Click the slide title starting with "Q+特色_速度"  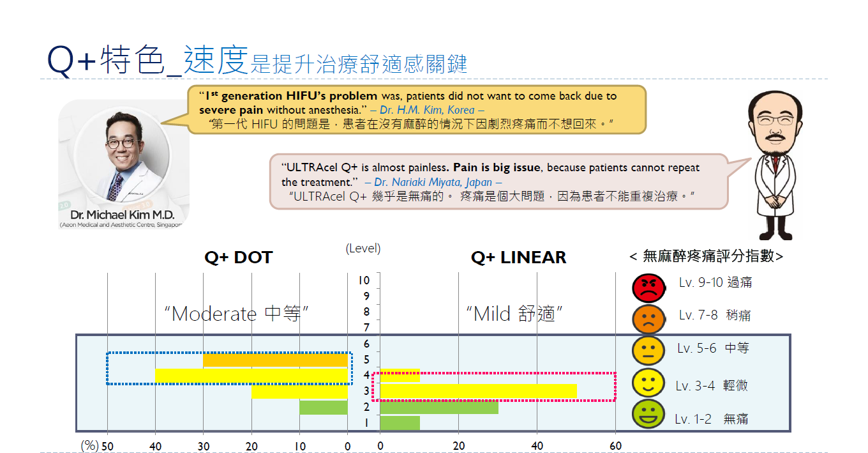[257, 60]
